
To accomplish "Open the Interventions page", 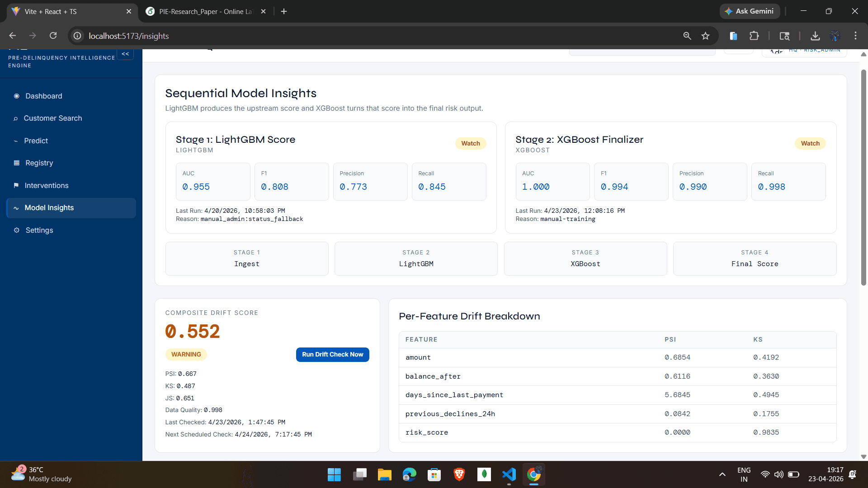I will coord(71,185).
